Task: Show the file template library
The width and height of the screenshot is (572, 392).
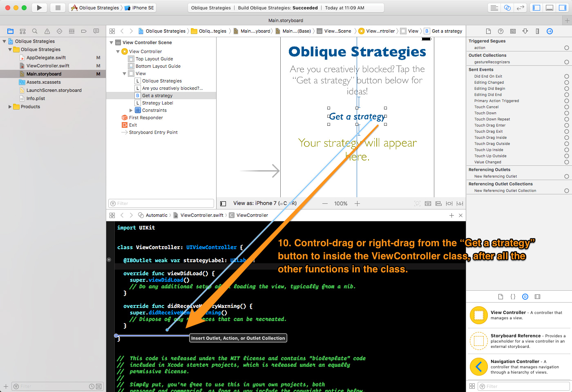Action: [500, 297]
